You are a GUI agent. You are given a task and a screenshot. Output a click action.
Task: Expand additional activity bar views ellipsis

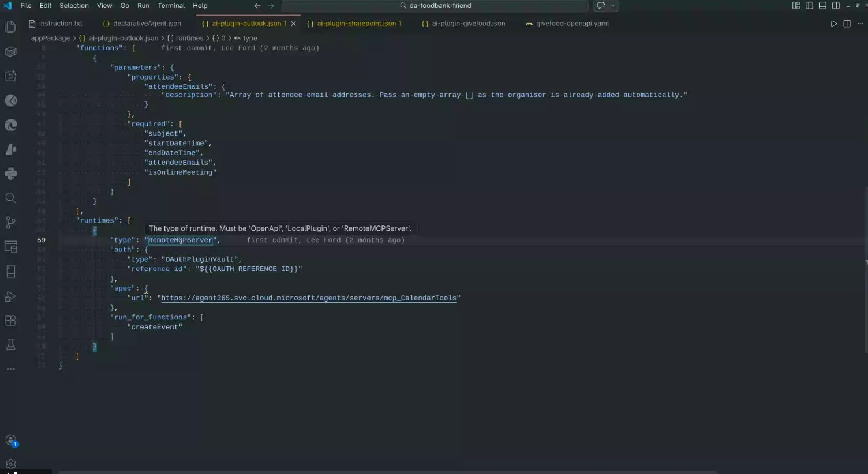10,368
